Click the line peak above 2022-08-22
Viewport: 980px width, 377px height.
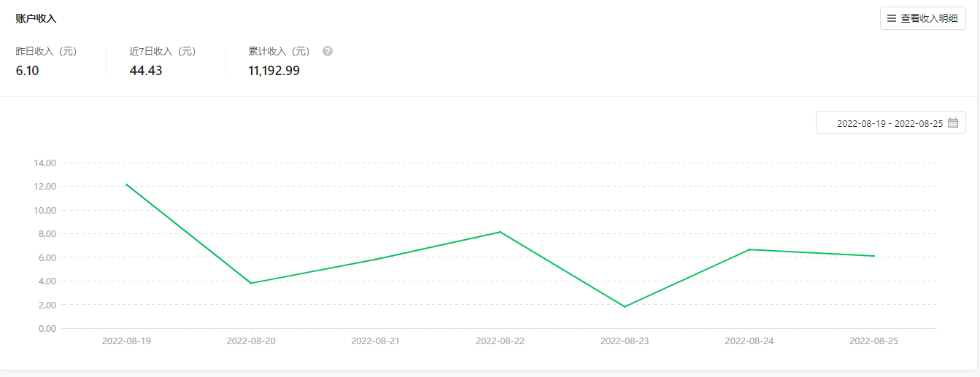pyautogui.click(x=500, y=232)
